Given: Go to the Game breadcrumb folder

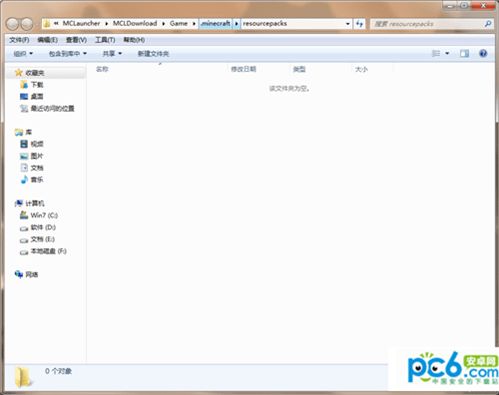Looking at the screenshot, I should (x=179, y=24).
